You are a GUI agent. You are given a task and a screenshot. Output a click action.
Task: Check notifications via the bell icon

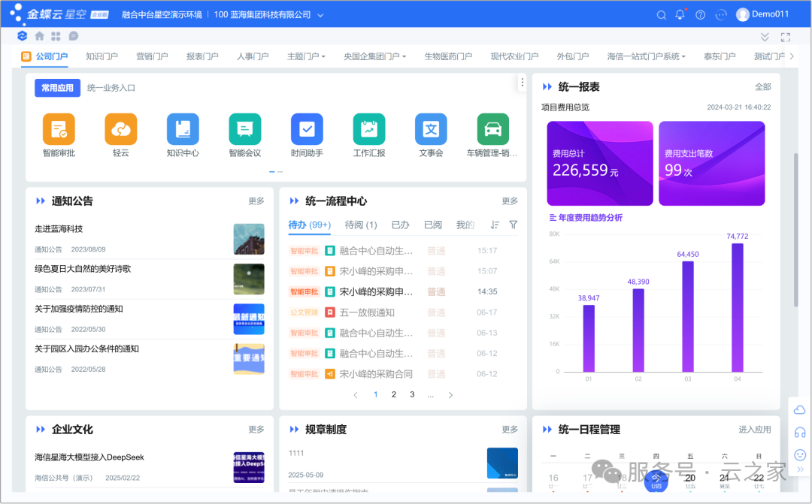point(679,14)
